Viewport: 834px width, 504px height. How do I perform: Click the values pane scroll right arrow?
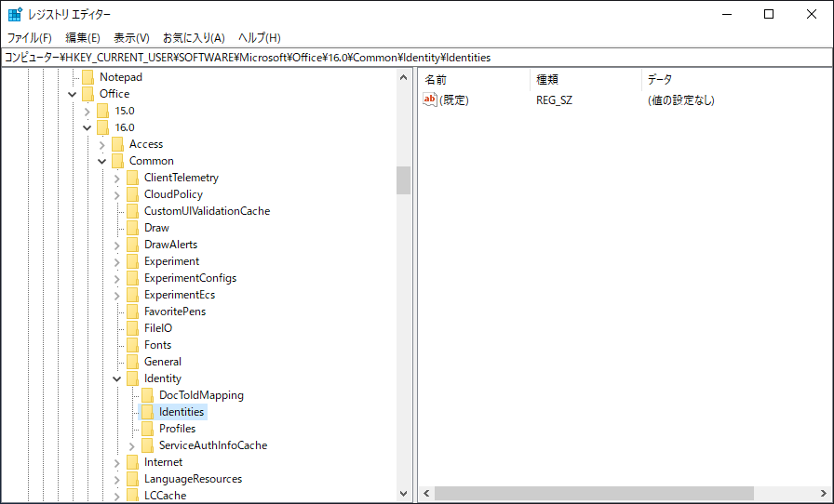click(x=824, y=494)
